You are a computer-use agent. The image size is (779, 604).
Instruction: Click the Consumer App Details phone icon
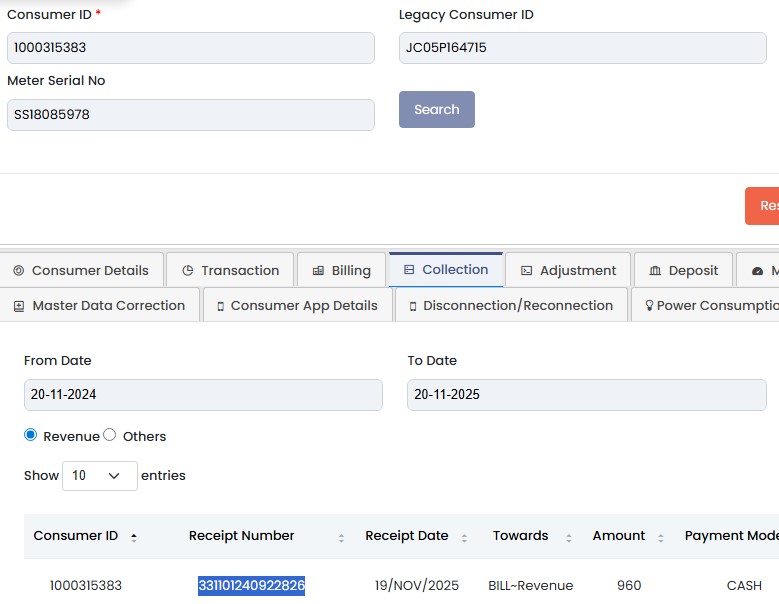pyautogui.click(x=221, y=306)
